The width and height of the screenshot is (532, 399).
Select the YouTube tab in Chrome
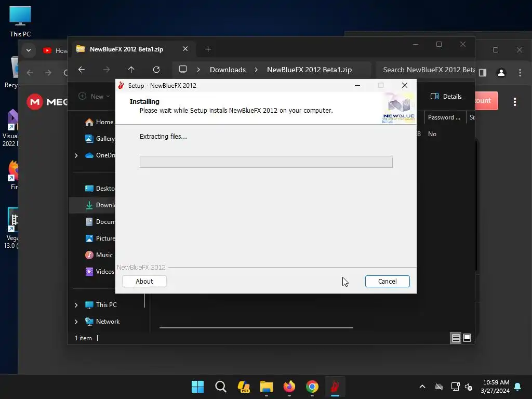point(54,50)
